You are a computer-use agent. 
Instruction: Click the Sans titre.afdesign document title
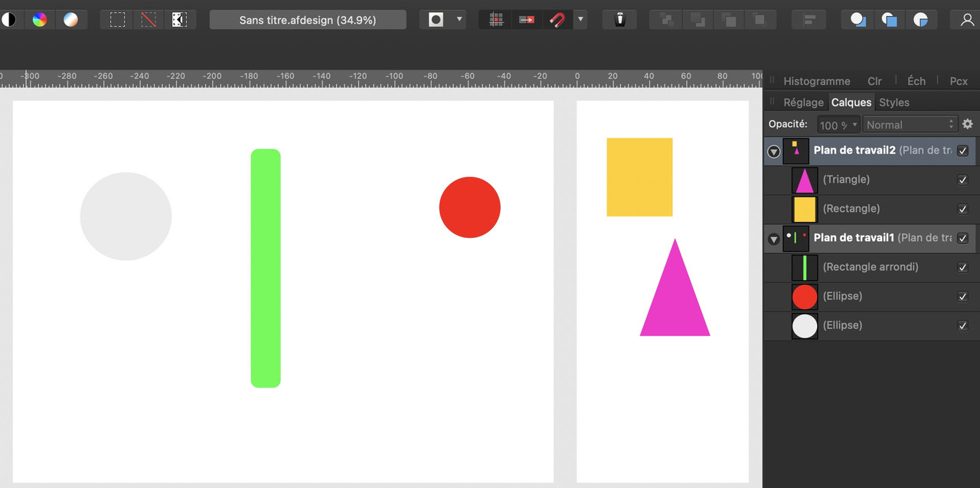[x=308, y=20]
